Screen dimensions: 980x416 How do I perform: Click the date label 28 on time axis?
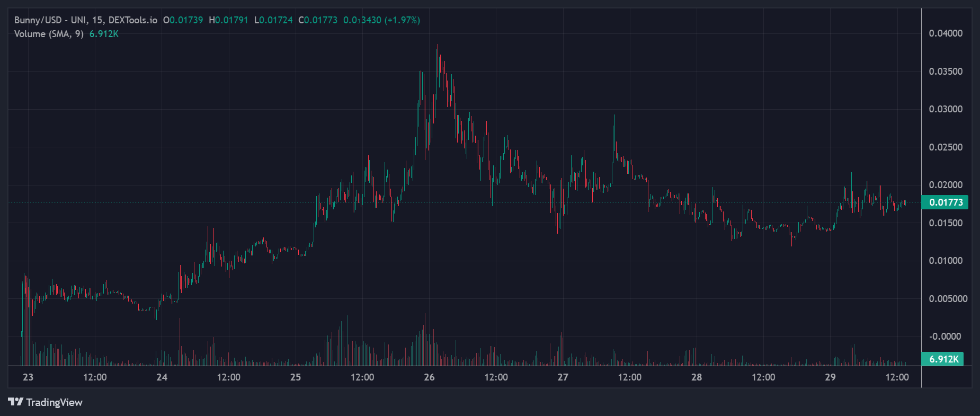pyautogui.click(x=697, y=377)
